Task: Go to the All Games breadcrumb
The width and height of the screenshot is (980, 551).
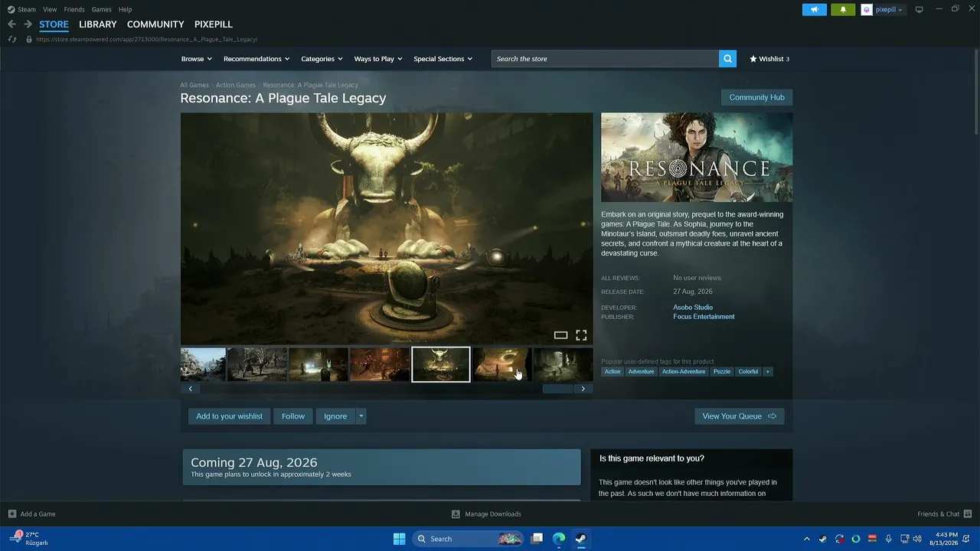Action: pos(194,85)
